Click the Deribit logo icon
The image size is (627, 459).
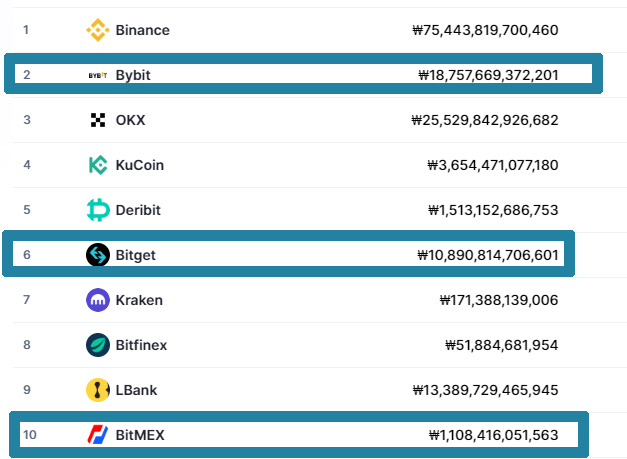[x=97, y=210]
